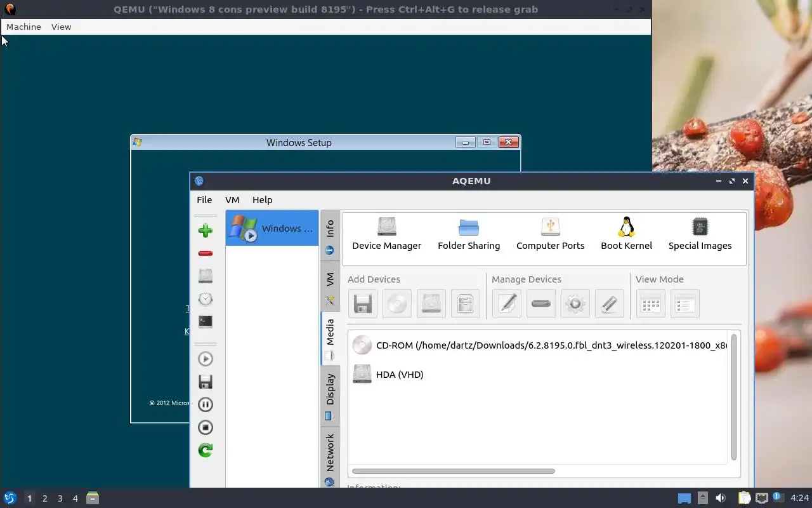Image resolution: width=812 pixels, height=508 pixels.
Task: Open Computer Ports
Action: click(550, 234)
